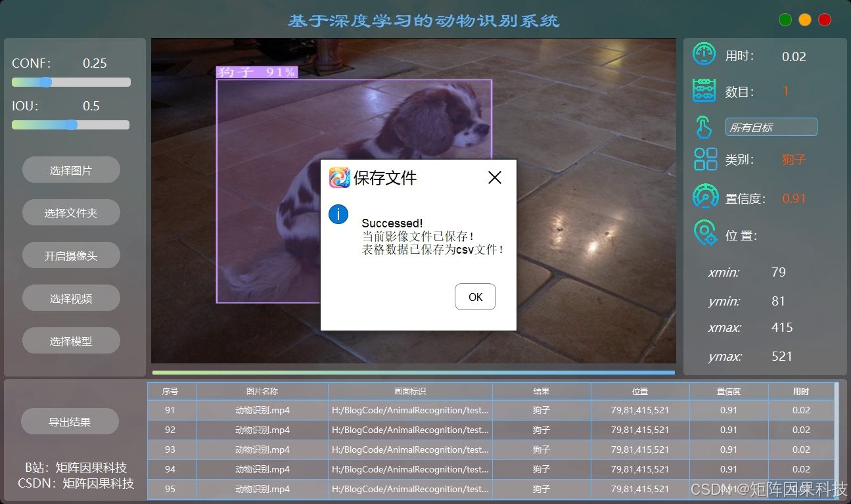This screenshot has width=851, height=504.
Task: Close the 保存文件 dialog with the X
Action: pos(495,177)
